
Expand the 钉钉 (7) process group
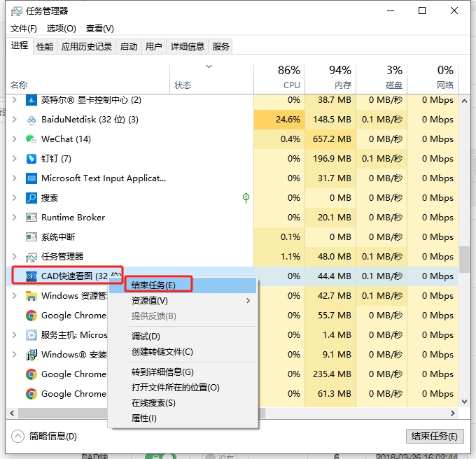pos(15,159)
